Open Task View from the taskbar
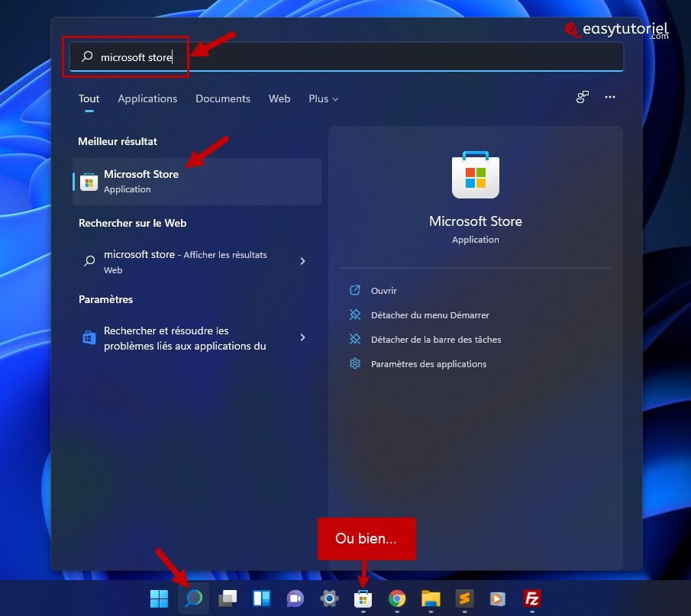The width and height of the screenshot is (691, 616). click(228, 598)
